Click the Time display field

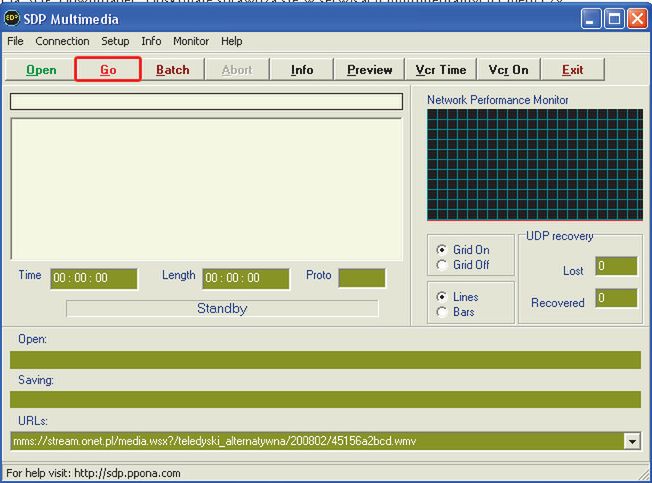(x=94, y=278)
